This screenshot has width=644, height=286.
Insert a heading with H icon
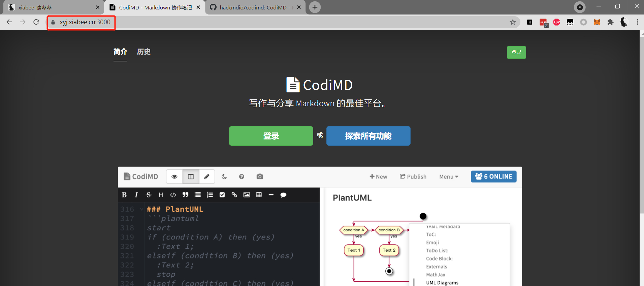(x=161, y=195)
